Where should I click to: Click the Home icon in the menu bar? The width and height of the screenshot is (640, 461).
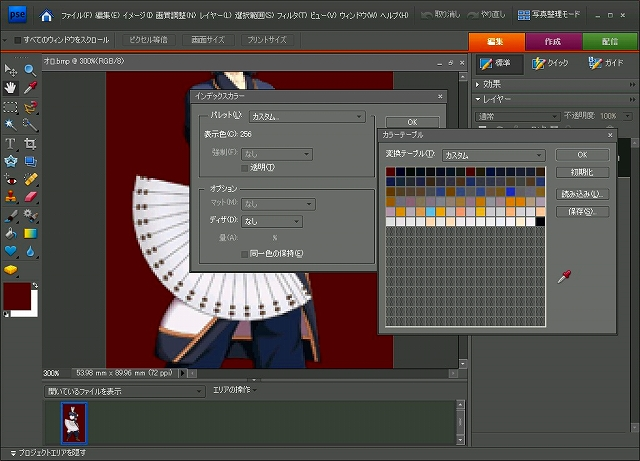pyautogui.click(x=46, y=16)
